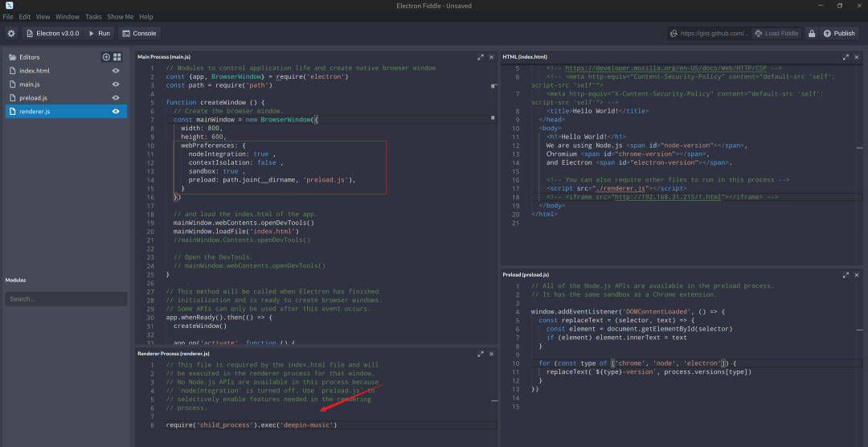Toggle visibility of index.html editor
868x447 pixels.
(116, 71)
